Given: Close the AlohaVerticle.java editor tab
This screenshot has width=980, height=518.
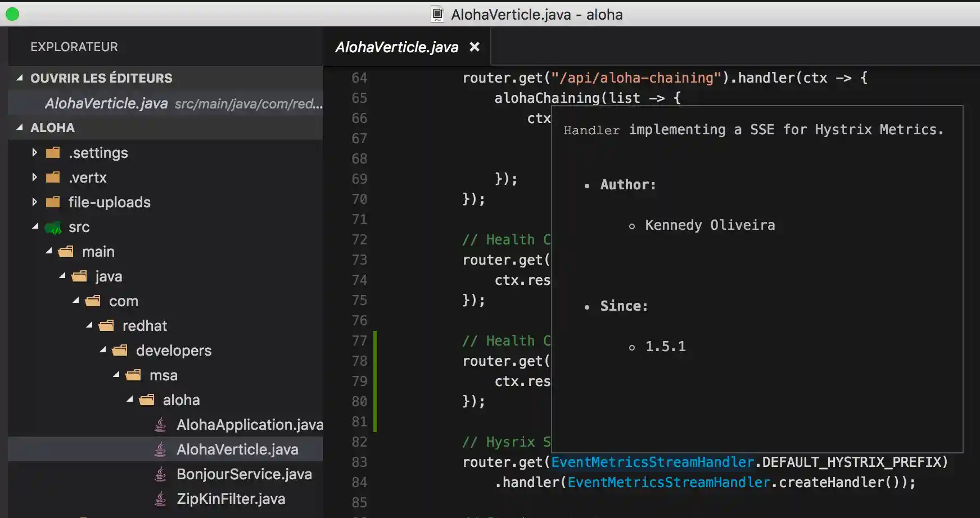Looking at the screenshot, I should point(475,47).
